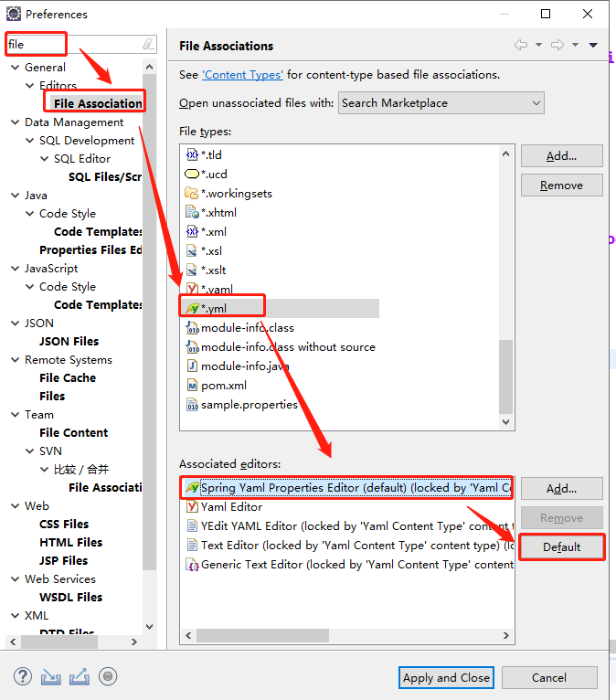Collapse the Data Management tree node

tap(16, 122)
